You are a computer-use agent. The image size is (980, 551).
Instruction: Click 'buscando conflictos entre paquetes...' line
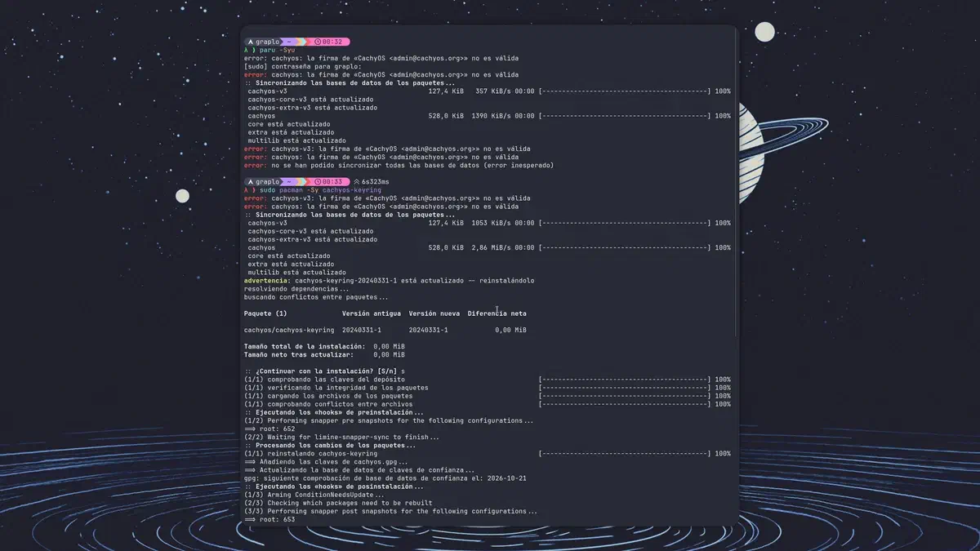click(316, 297)
